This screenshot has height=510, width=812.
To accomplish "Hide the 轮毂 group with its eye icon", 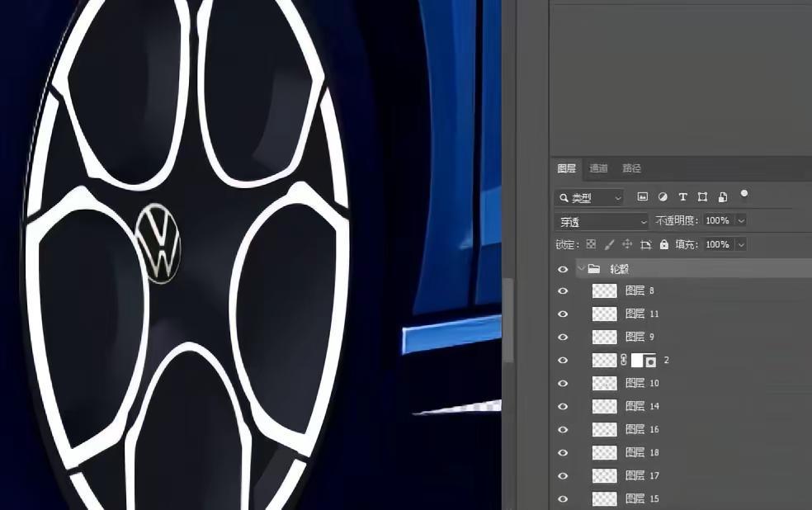I will coord(563,269).
